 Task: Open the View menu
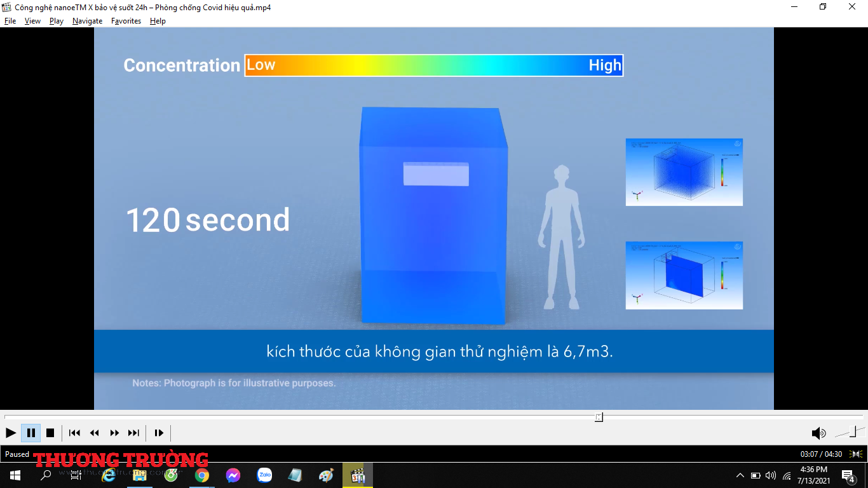click(32, 21)
